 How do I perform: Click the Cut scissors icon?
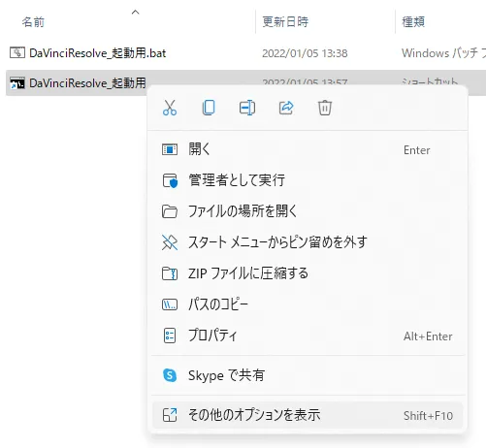[170, 108]
